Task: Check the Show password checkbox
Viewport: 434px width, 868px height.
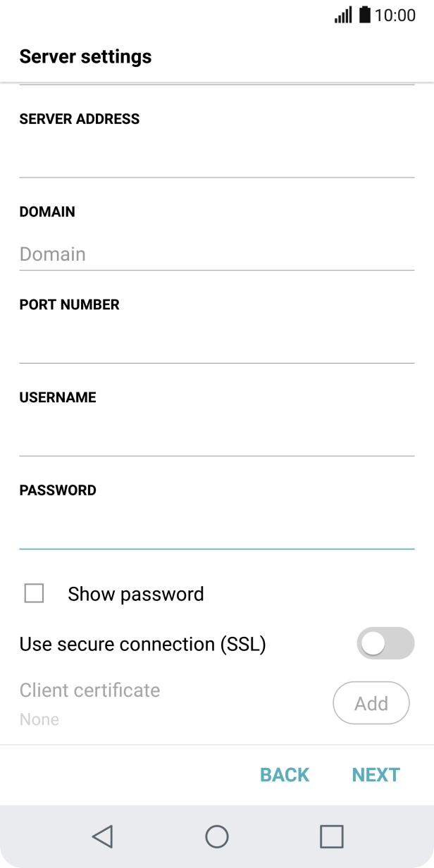Action: [x=34, y=593]
